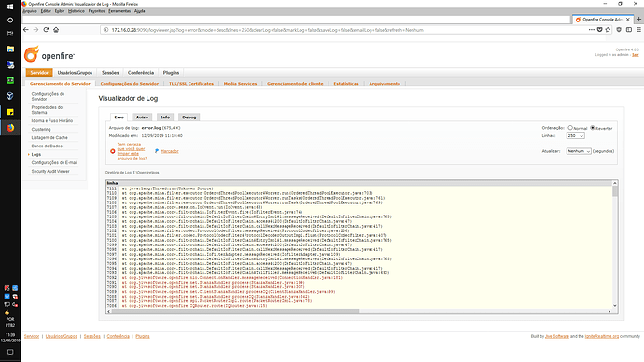This screenshot has width=644, height=362.
Task: Open Propriedades do Sistema in the sidebar
Action: pos(48,110)
